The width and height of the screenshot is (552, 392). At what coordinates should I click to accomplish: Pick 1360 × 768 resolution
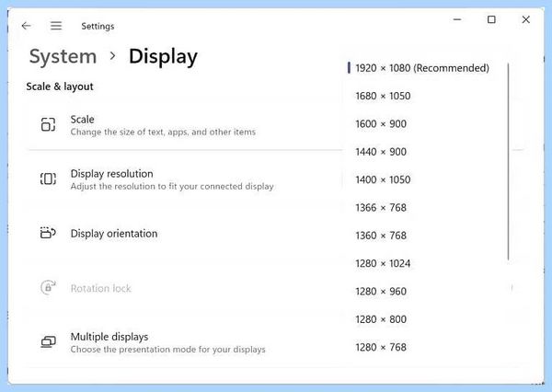click(x=381, y=236)
